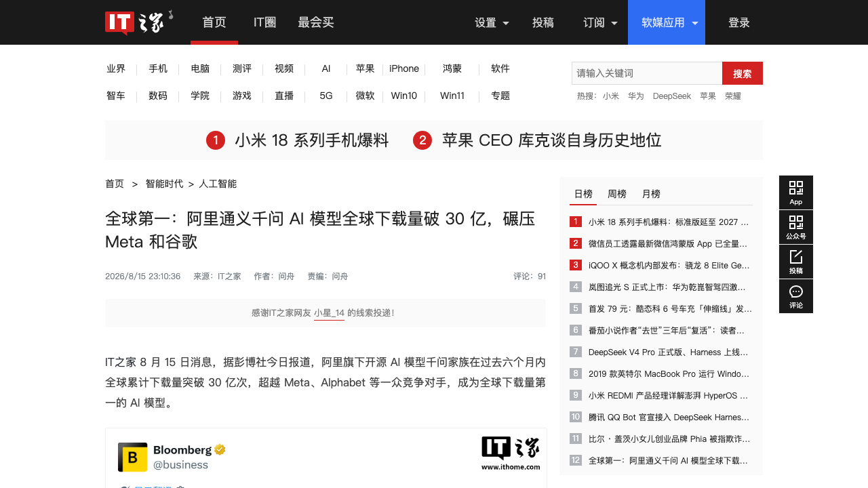Open the 微软 category
868x488 pixels.
(366, 96)
